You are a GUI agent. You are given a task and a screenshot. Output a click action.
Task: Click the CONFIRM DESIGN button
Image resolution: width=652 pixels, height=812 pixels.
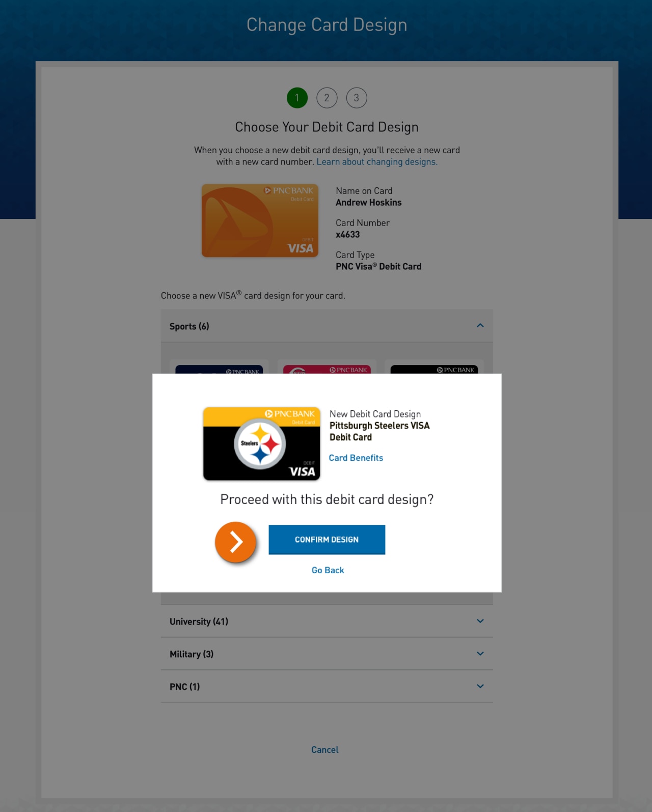[x=327, y=539]
